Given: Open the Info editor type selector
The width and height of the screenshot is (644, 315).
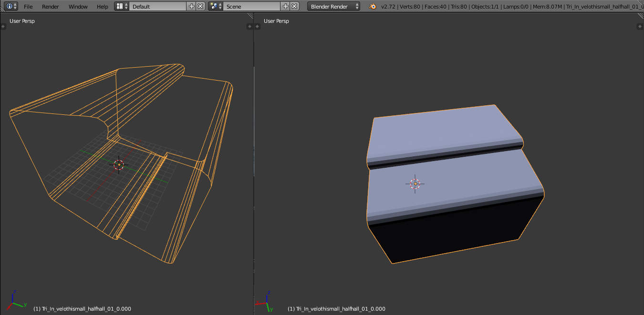Looking at the screenshot, I should 11,6.
